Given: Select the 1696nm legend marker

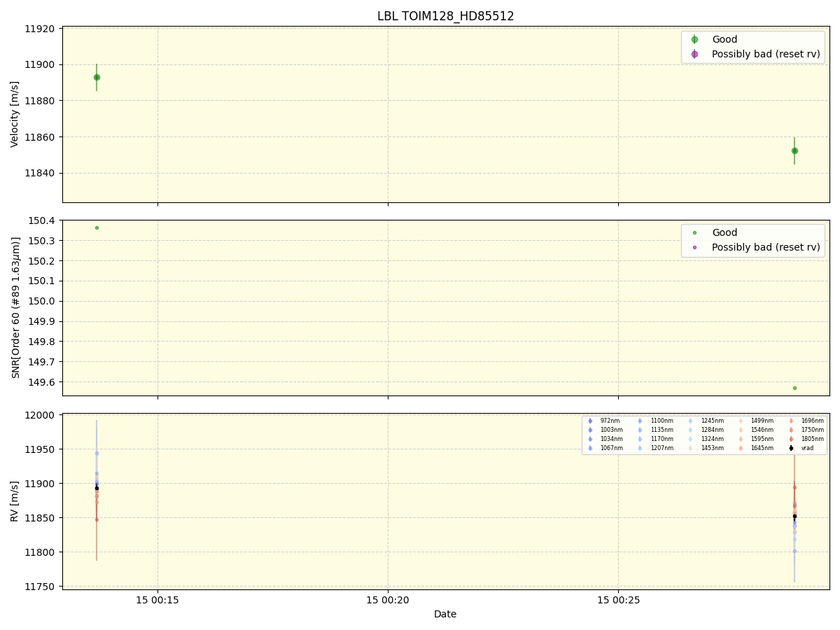Looking at the screenshot, I should tap(790, 420).
